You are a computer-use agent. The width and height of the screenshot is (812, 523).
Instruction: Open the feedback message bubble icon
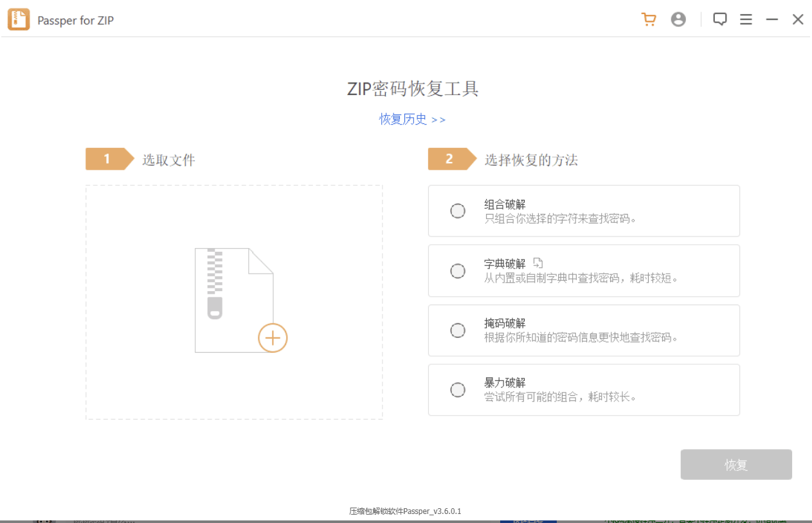pyautogui.click(x=719, y=19)
